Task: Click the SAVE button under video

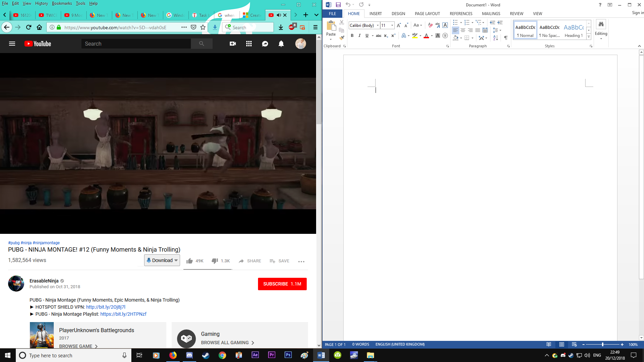Action: pyautogui.click(x=279, y=261)
